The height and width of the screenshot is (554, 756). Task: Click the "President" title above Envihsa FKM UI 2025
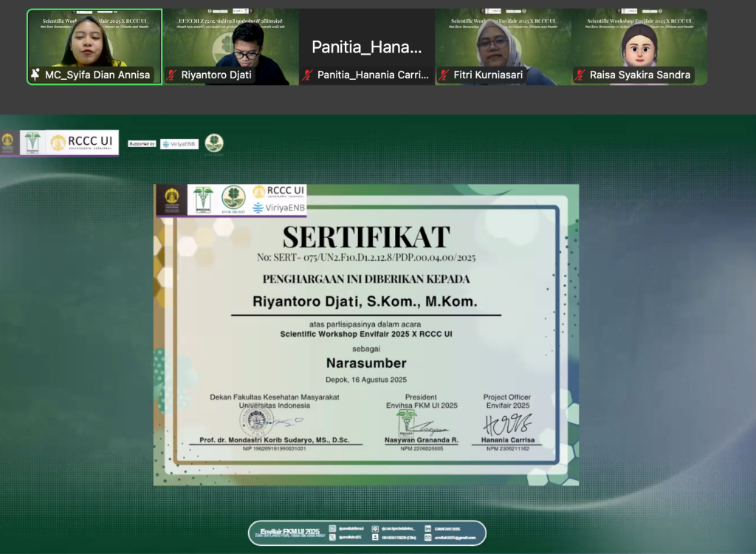421,397
